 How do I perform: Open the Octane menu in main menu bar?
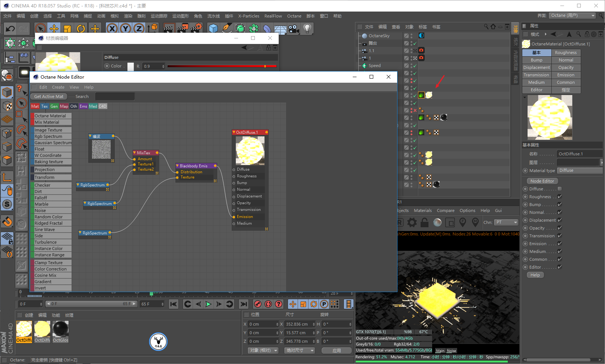click(294, 16)
